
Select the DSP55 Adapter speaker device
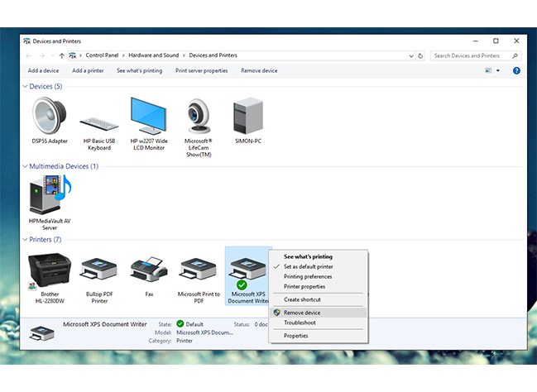tap(50, 120)
